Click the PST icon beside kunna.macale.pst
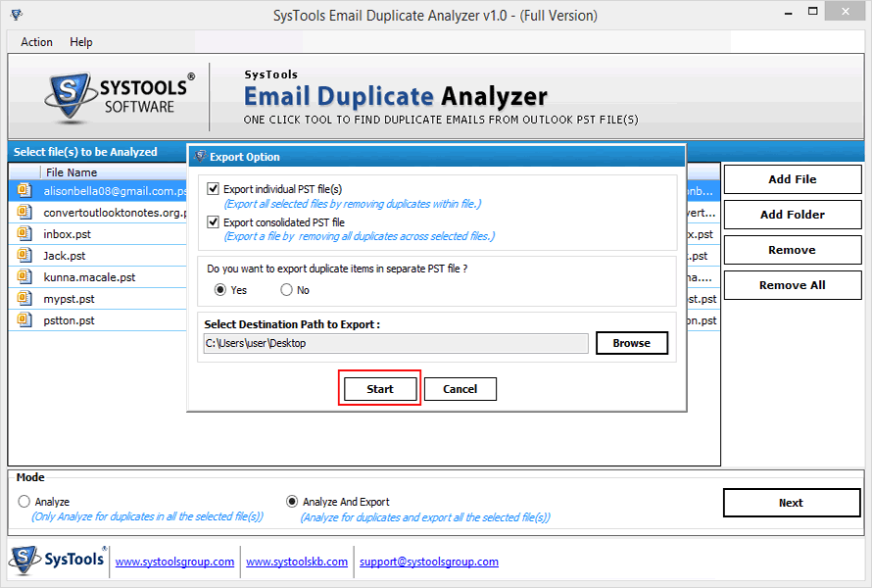The height and width of the screenshot is (588, 872). [24, 276]
